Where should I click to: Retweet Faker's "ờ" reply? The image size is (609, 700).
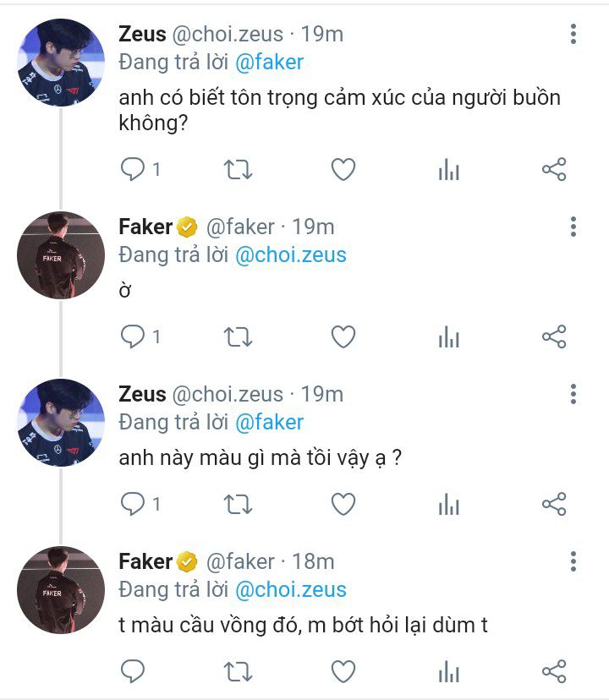[x=238, y=337]
